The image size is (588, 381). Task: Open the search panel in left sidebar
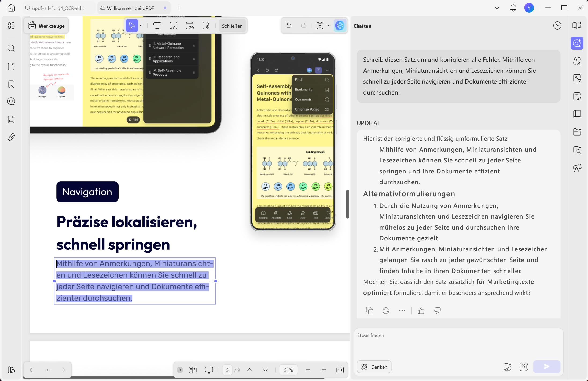point(11,48)
